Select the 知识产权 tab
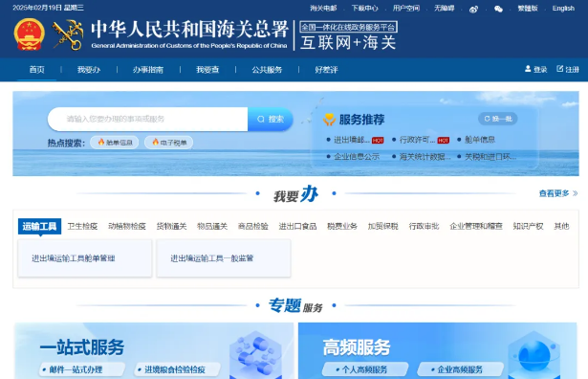The width and height of the screenshot is (588, 379). point(528,226)
